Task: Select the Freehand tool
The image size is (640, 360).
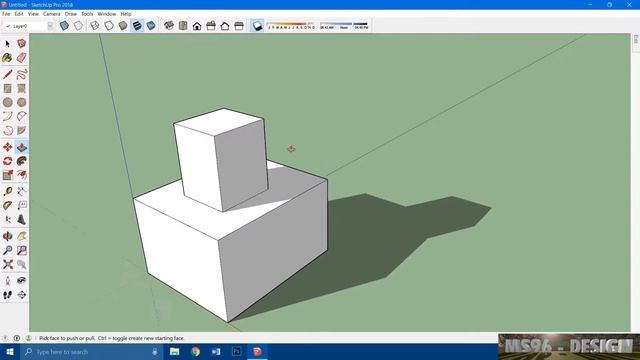Action: click(22, 74)
